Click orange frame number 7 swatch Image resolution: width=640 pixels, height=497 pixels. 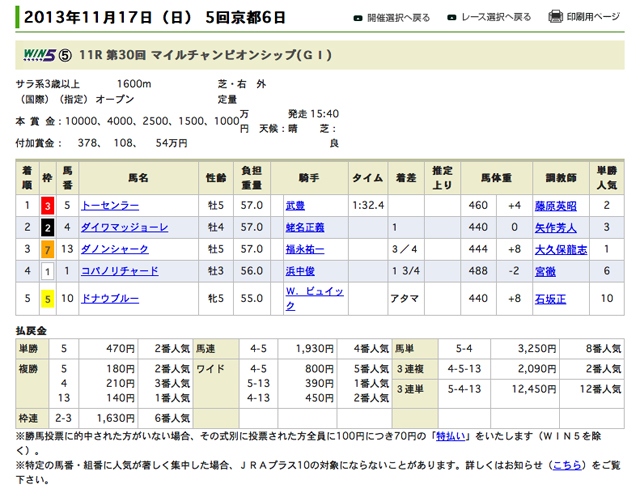tap(48, 249)
